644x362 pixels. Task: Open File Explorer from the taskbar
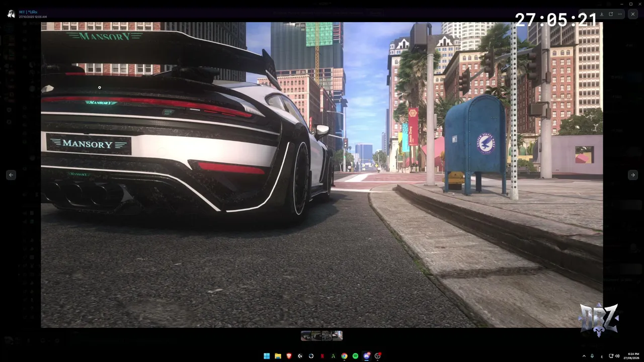pos(278,356)
